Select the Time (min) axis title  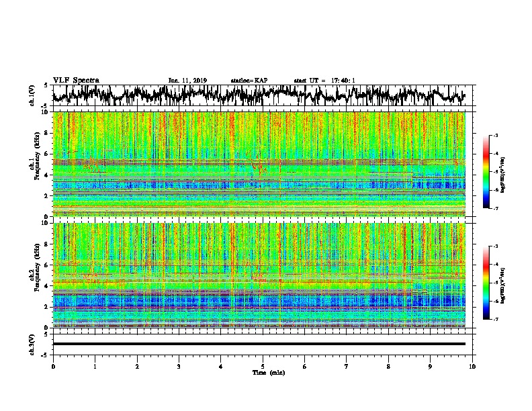pyautogui.click(x=269, y=373)
